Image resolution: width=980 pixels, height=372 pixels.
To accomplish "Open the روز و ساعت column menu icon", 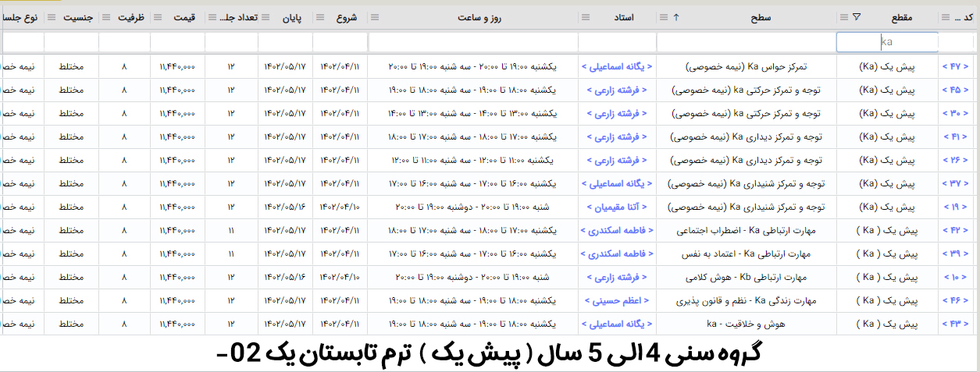I will point(375,17).
